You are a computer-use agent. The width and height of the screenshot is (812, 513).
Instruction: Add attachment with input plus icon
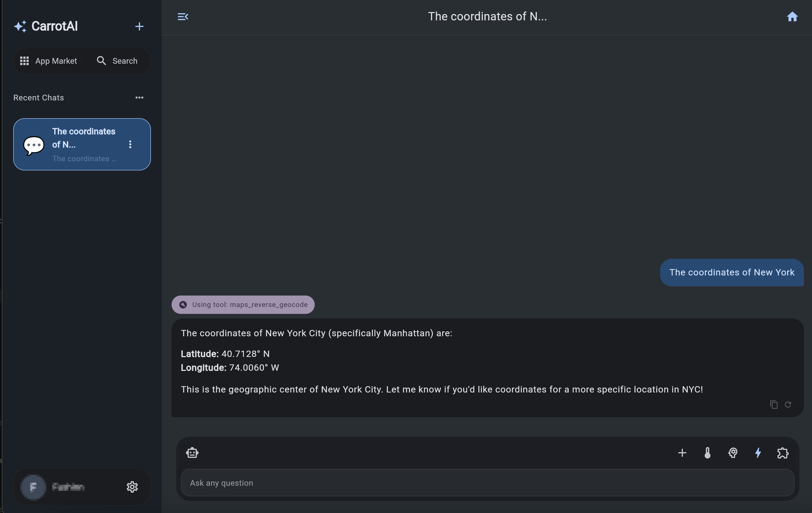(x=682, y=453)
